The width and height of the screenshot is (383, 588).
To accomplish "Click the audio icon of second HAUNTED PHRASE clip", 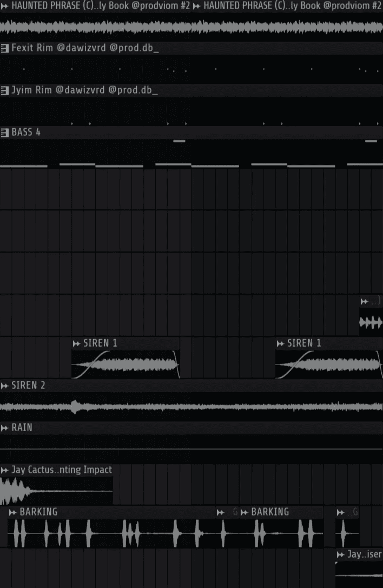I will tap(196, 6).
